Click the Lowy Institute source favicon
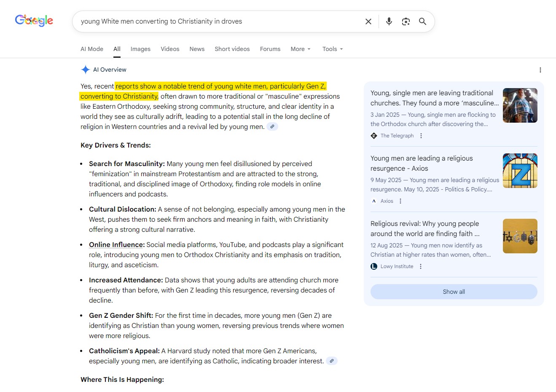 coord(374,266)
